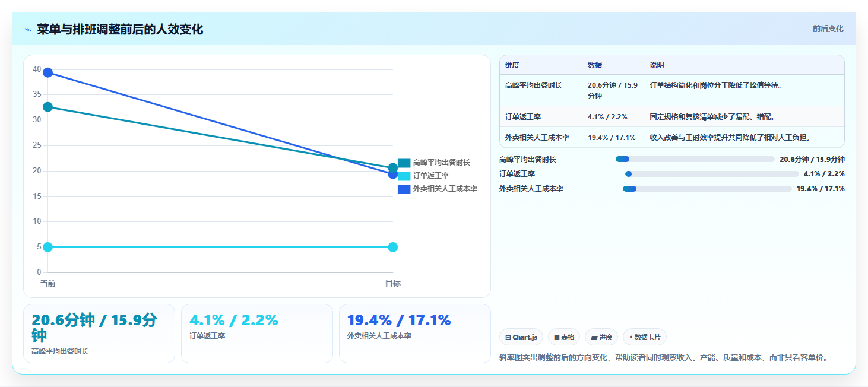
Task: Click the 当前 x-axis label
Action: pyautogui.click(x=48, y=283)
